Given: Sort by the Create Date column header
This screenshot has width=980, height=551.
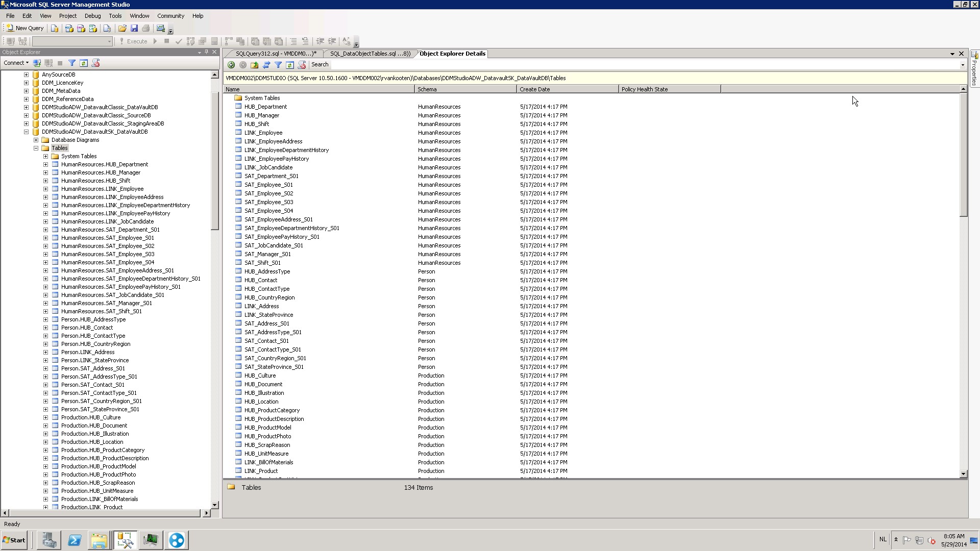Looking at the screenshot, I should point(568,89).
